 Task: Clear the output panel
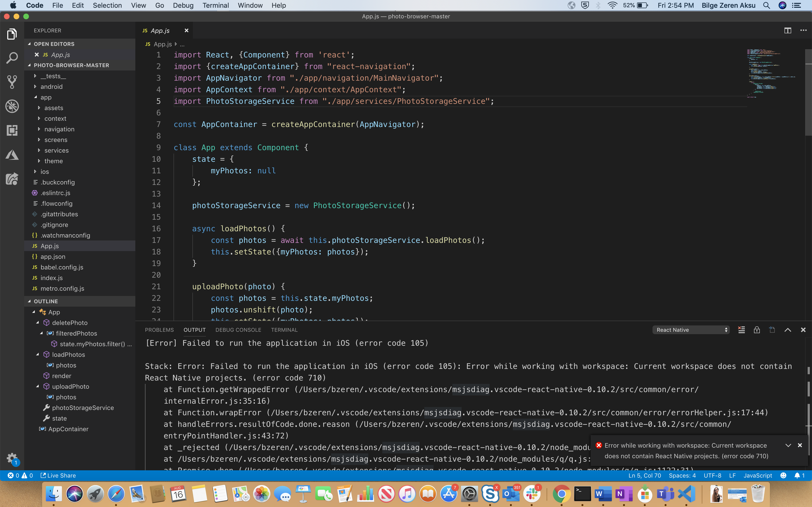coord(741,330)
